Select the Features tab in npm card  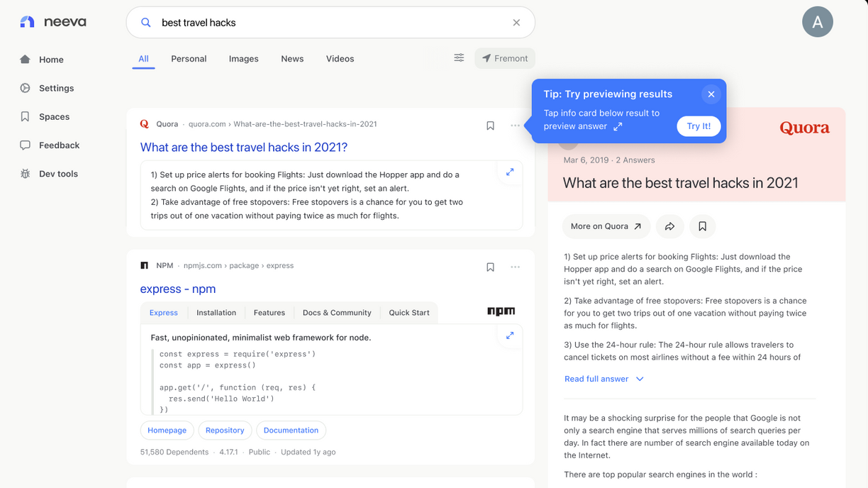[269, 313]
